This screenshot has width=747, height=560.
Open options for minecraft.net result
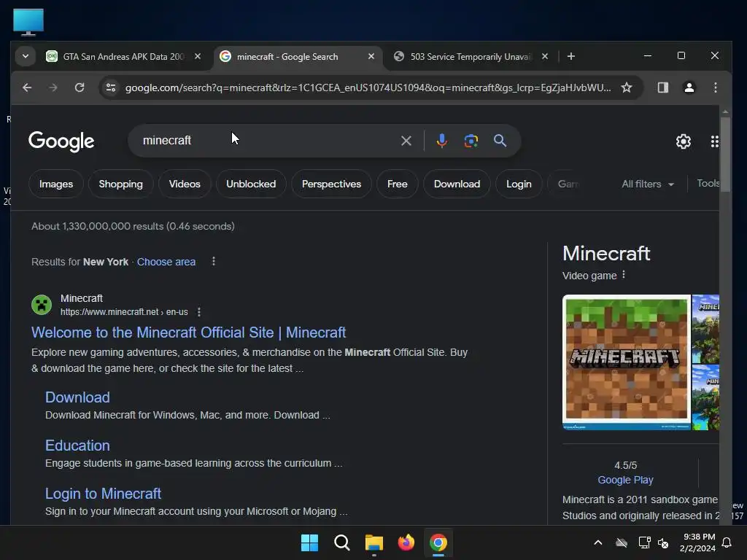199,312
